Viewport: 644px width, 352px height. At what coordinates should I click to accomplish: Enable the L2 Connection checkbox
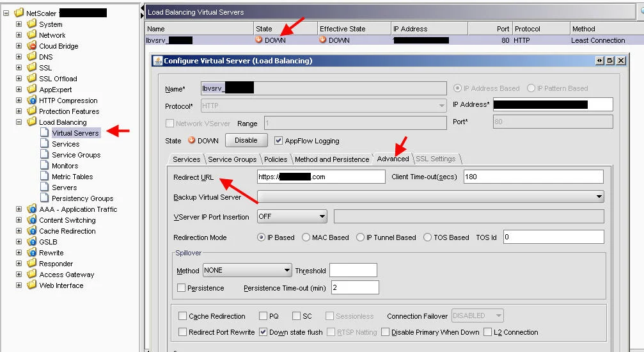pos(487,332)
